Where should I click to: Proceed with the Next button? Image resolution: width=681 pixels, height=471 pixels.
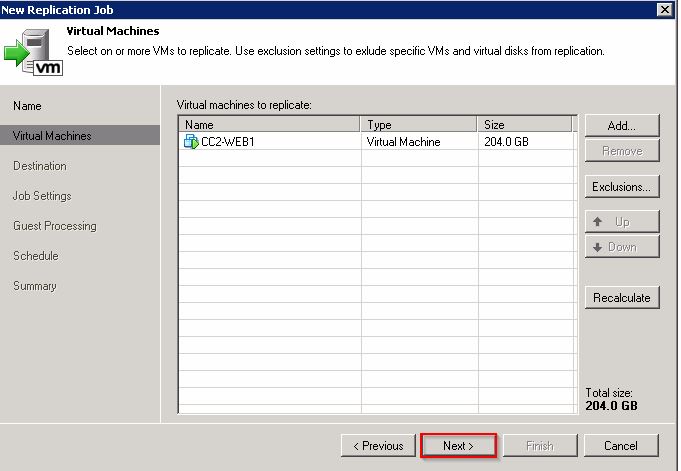(x=458, y=446)
